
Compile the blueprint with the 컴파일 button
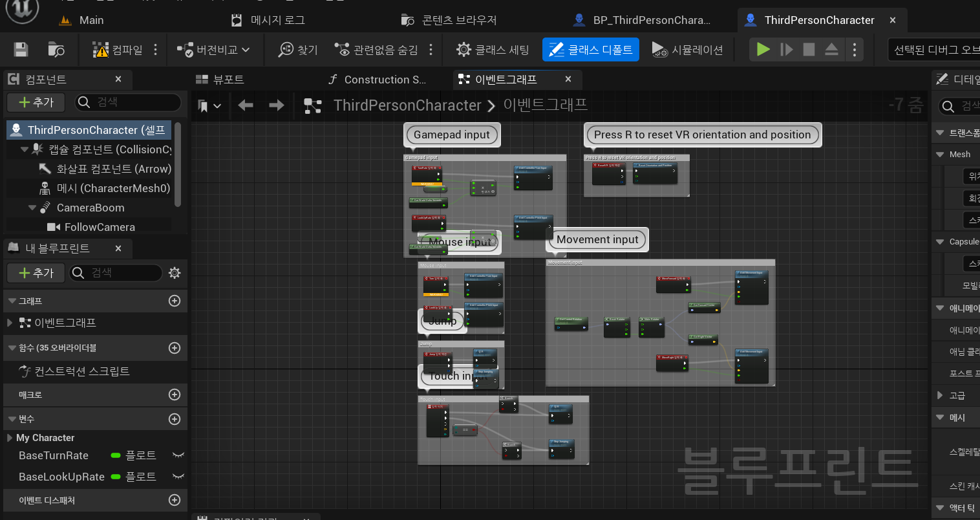118,50
